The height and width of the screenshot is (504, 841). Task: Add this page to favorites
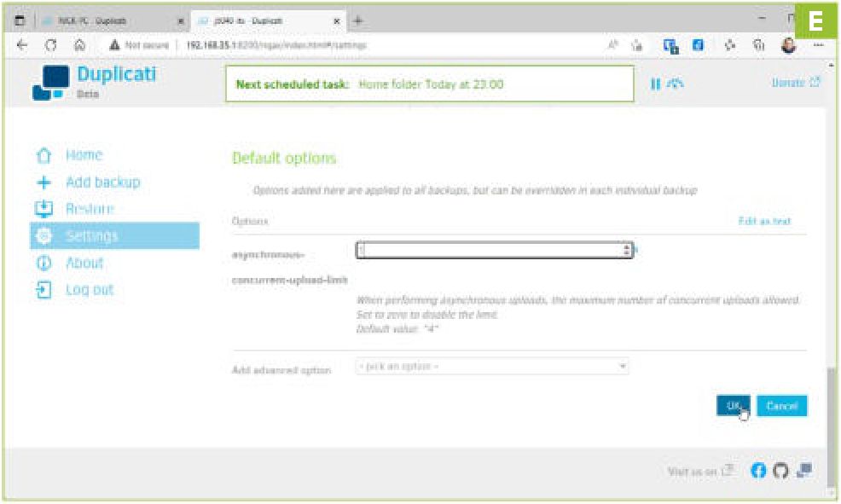[637, 45]
